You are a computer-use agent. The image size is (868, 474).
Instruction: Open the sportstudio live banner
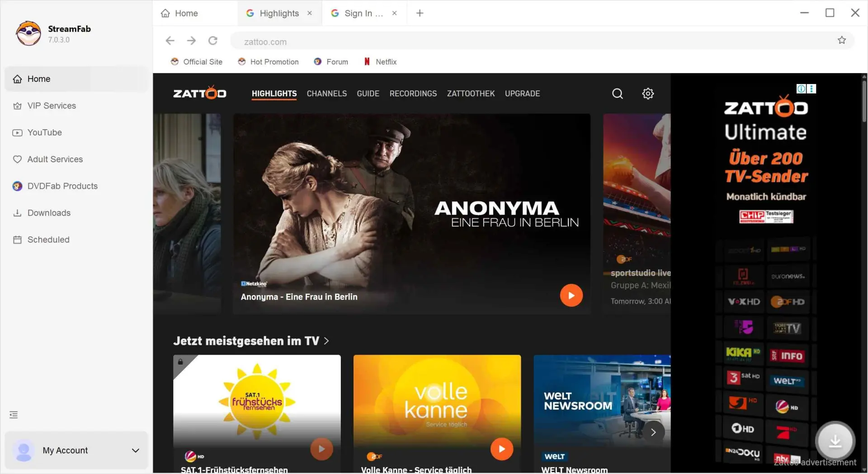637,214
